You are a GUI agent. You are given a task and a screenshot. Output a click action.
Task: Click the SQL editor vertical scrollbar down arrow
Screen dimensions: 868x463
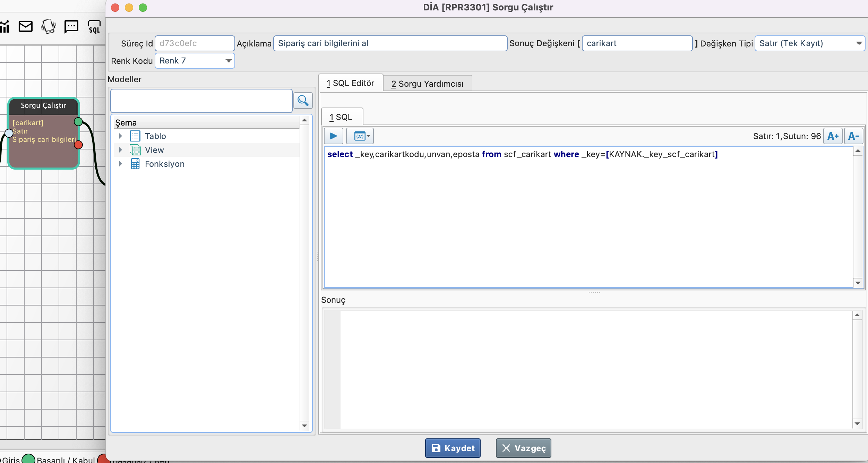pos(858,283)
